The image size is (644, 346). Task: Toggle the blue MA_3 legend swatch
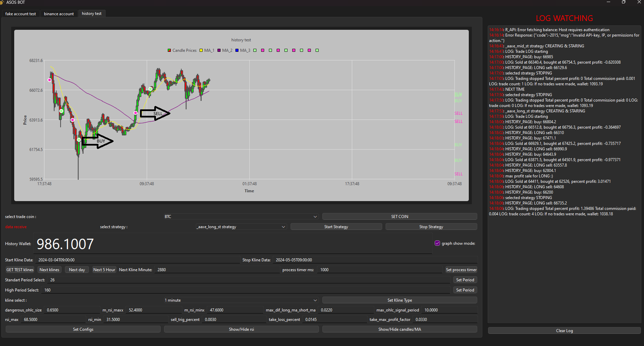[x=237, y=50]
